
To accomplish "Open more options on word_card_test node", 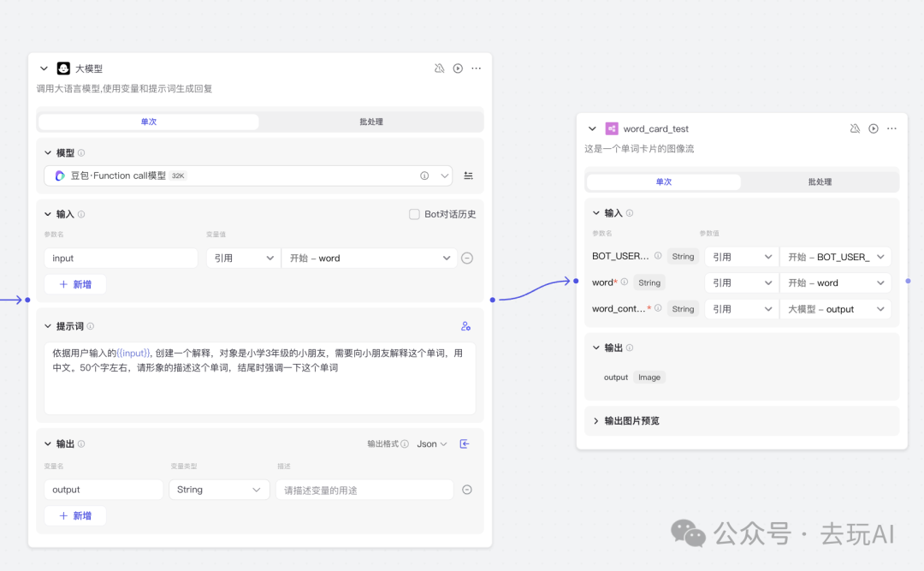I will [x=891, y=128].
